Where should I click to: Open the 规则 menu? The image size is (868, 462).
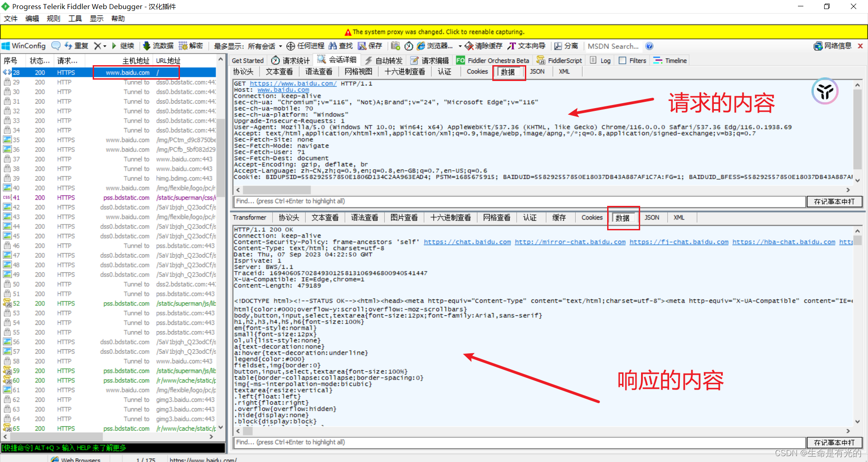pos(53,19)
